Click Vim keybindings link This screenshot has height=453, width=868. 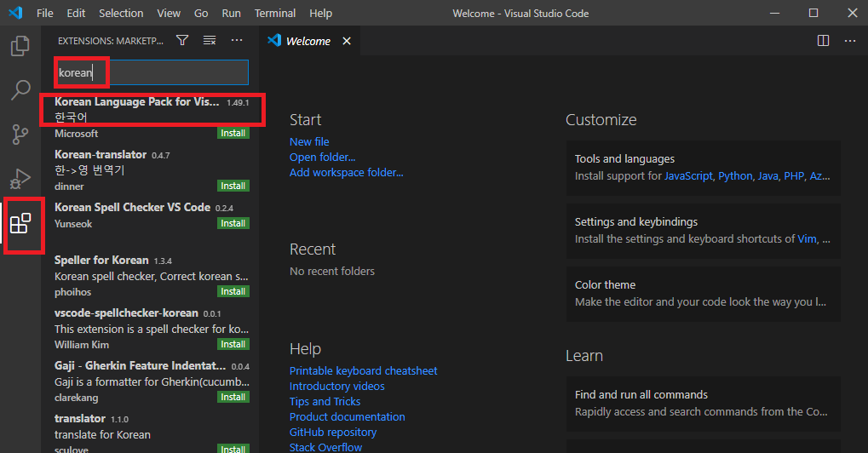tap(807, 239)
